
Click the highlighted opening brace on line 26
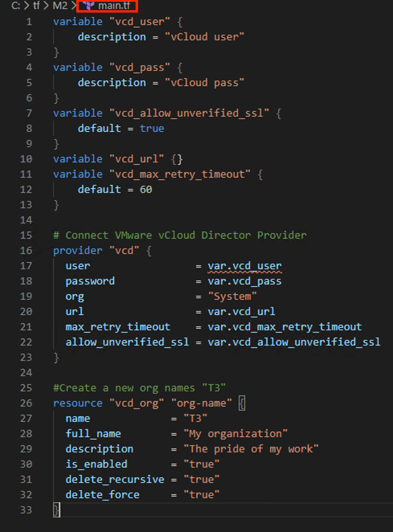pos(242,403)
